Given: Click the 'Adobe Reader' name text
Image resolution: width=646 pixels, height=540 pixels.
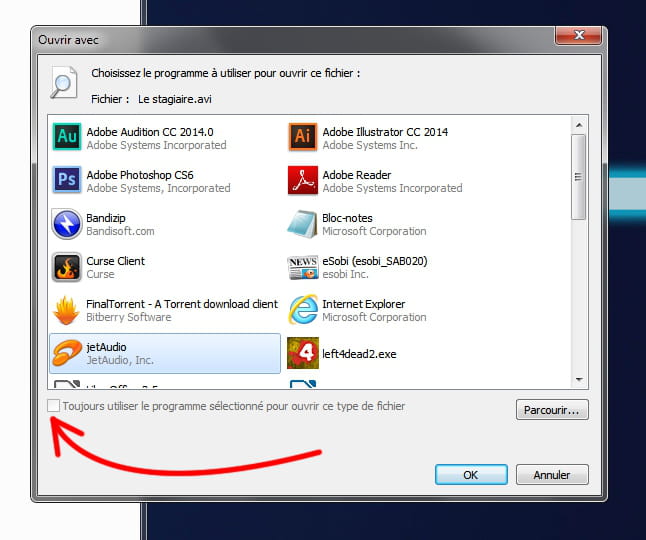Looking at the screenshot, I should click(x=357, y=175).
